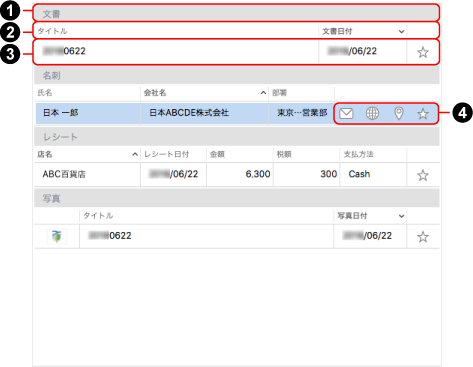Viewport: 473px width, 367px height.
Task: Sort by 会社名 column header arrow
Action: point(263,93)
